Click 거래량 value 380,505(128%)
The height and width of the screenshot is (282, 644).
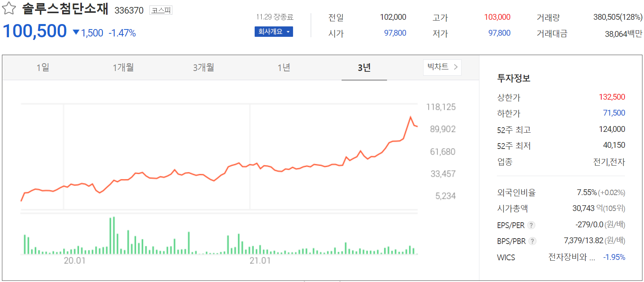click(x=618, y=17)
